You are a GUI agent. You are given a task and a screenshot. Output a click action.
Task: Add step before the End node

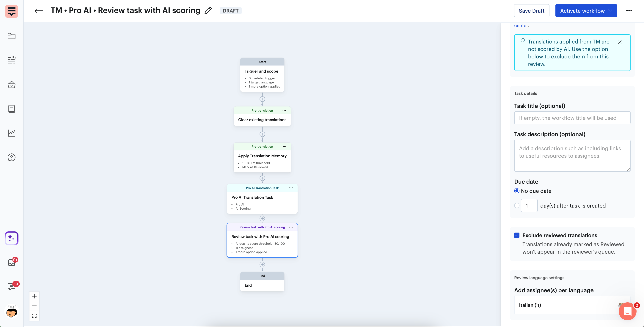pyautogui.click(x=262, y=264)
